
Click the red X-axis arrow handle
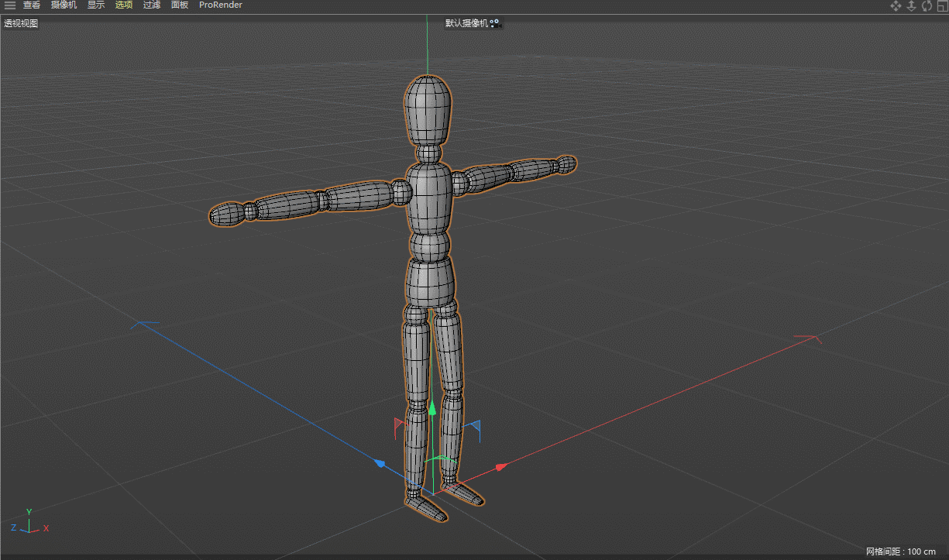500,467
